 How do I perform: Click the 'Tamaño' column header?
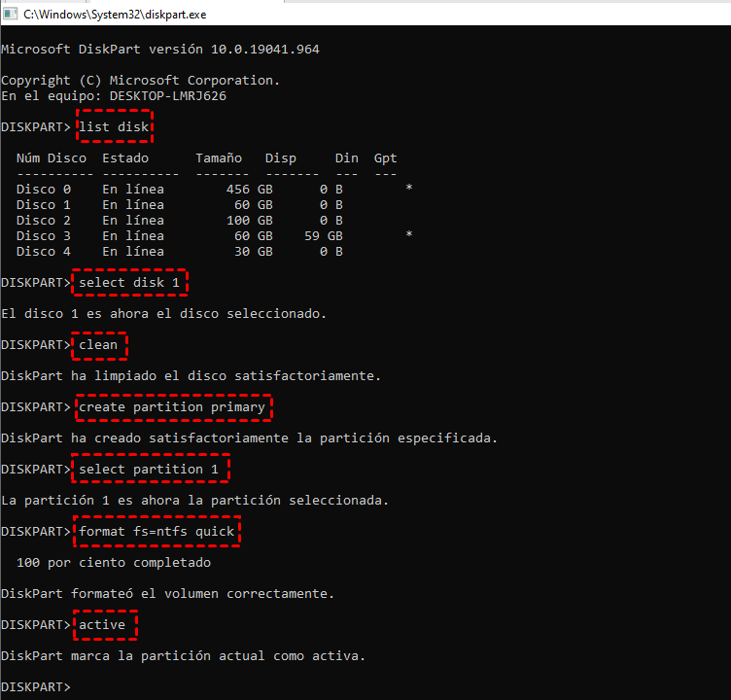click(x=219, y=158)
